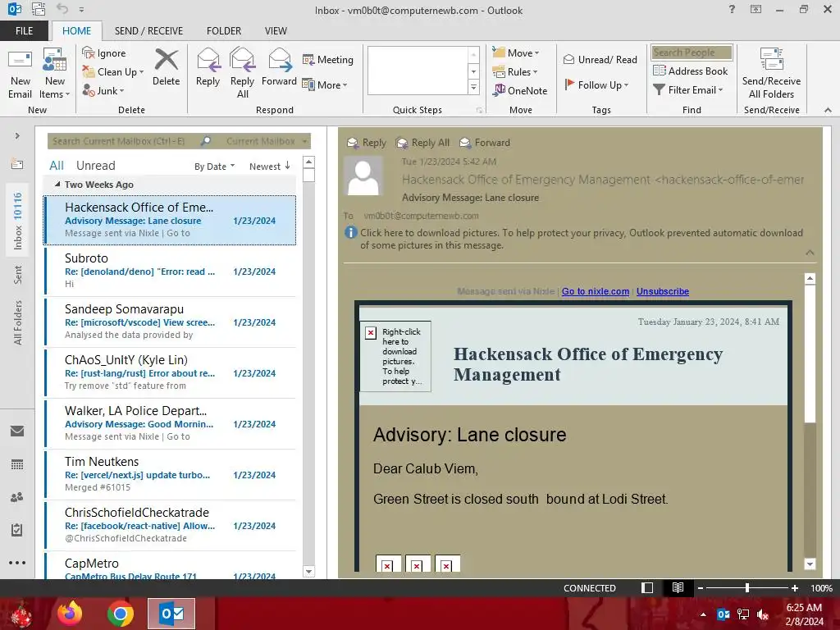Open the Filter Email dropdown

tap(688, 90)
